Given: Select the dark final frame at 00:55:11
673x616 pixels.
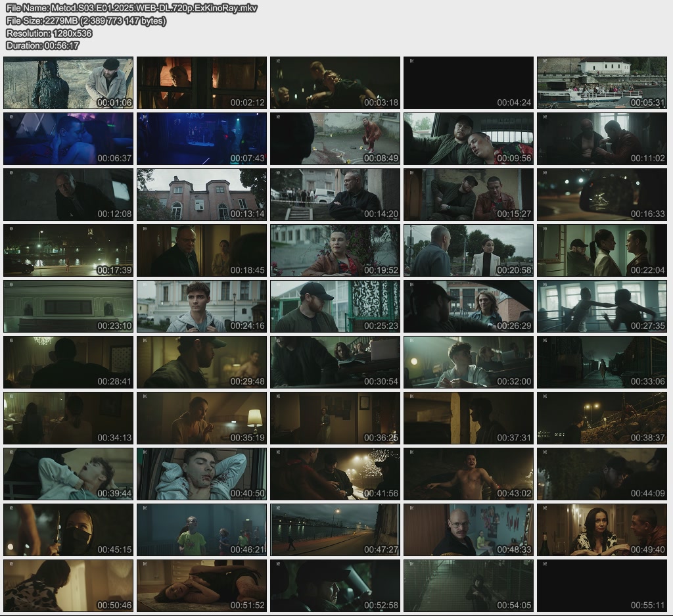Looking at the screenshot, I should click(x=601, y=586).
